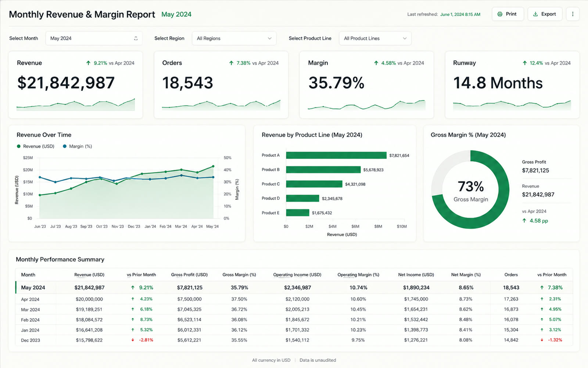
Task: Open the All Regions dropdown
Action: (234, 38)
